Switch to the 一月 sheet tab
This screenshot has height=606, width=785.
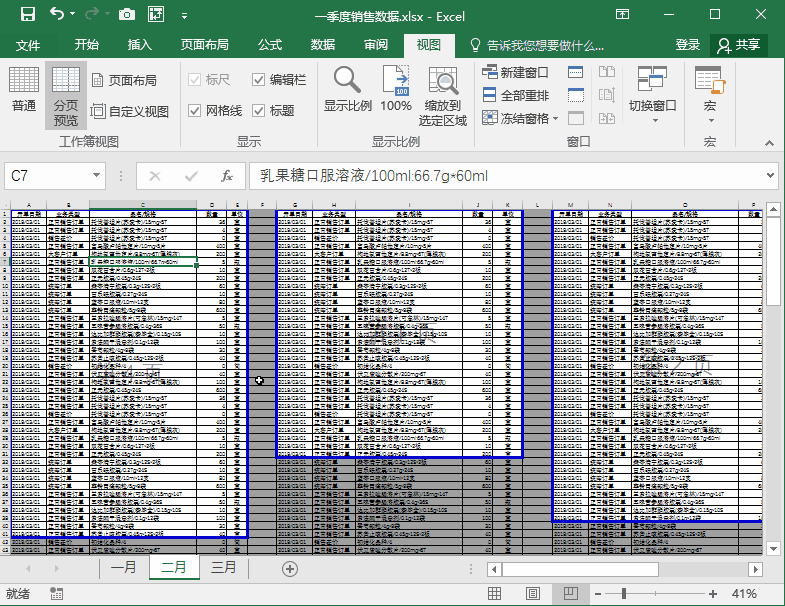(124, 567)
